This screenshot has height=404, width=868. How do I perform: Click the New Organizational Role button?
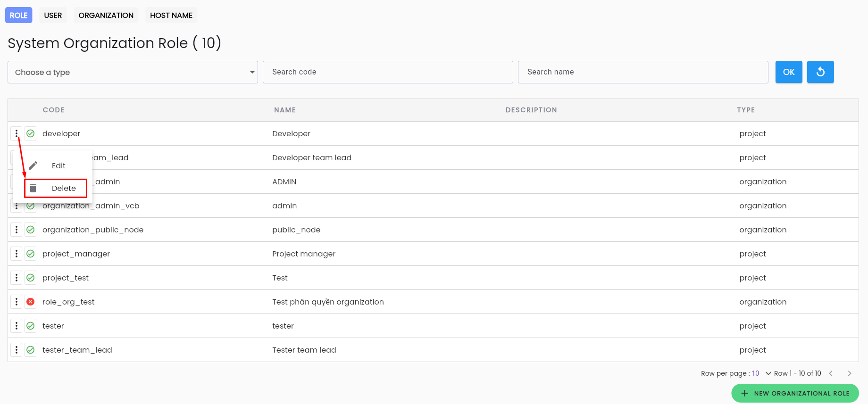pos(795,393)
